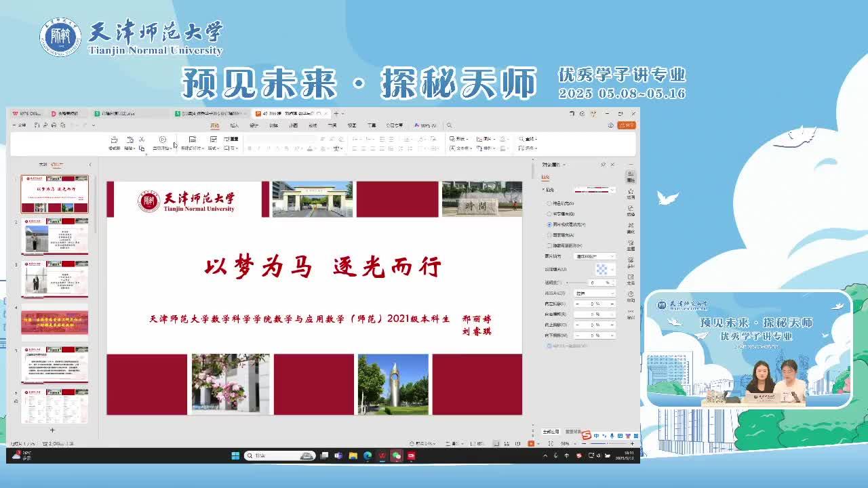The image size is (868, 488).
Task: Switch to the Home ribbon tab
Action: (x=214, y=125)
